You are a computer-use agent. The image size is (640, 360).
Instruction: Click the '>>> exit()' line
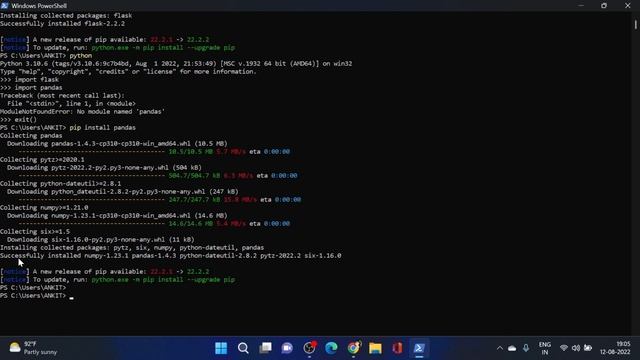(18, 120)
